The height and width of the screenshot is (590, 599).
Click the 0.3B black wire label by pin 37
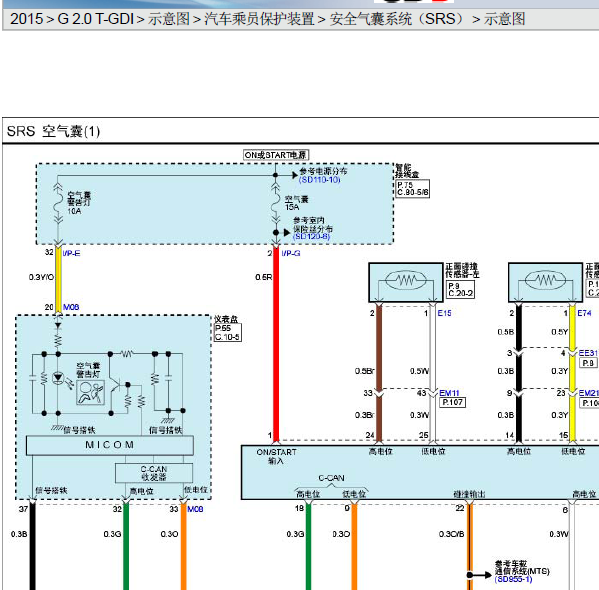[19, 534]
